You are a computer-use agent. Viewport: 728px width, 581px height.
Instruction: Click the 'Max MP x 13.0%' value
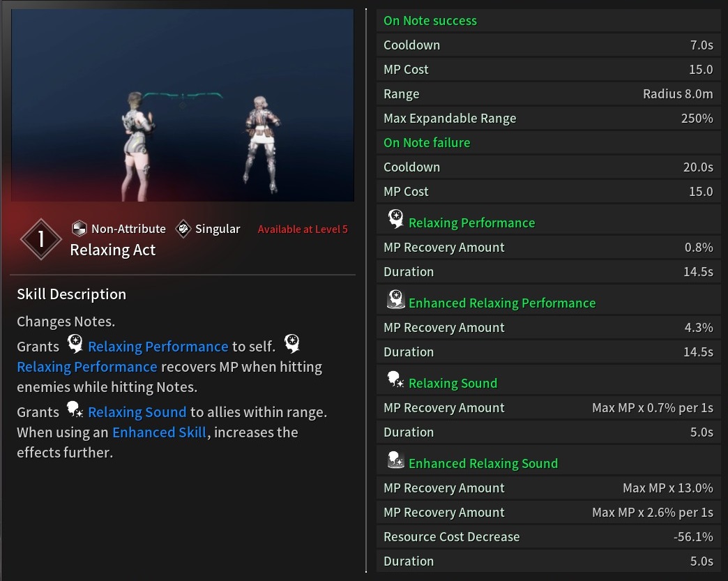tap(667, 488)
